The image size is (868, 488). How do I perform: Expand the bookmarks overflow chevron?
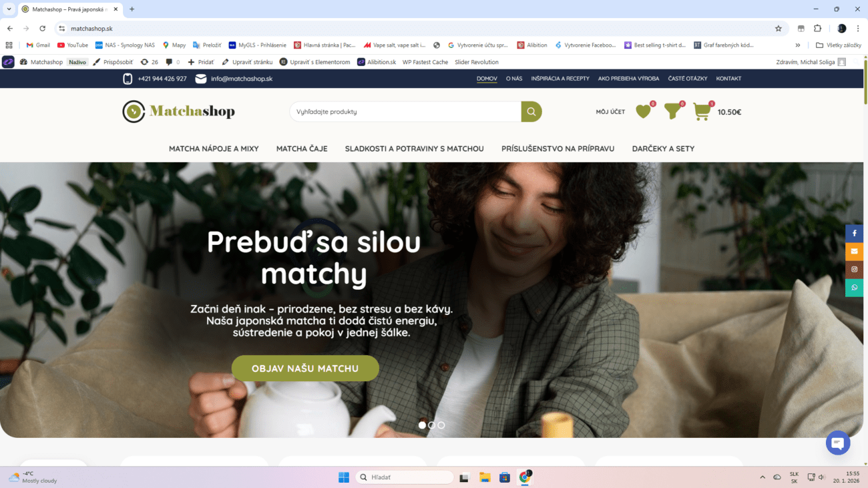(x=798, y=45)
